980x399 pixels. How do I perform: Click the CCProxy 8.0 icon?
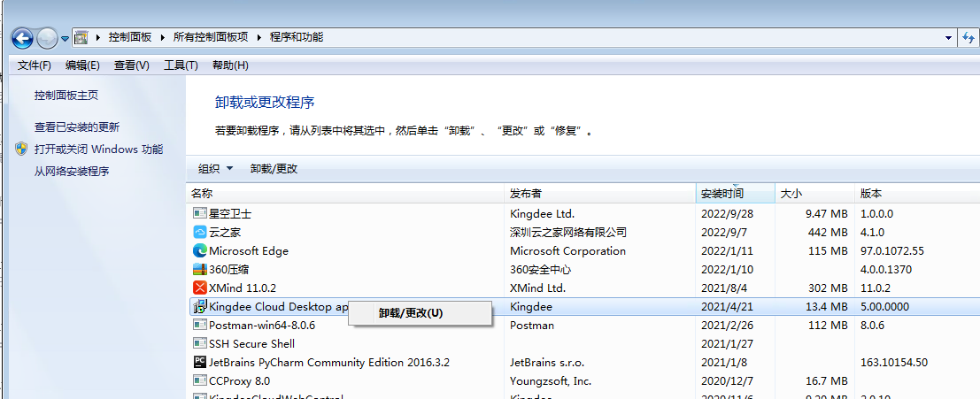click(200, 381)
